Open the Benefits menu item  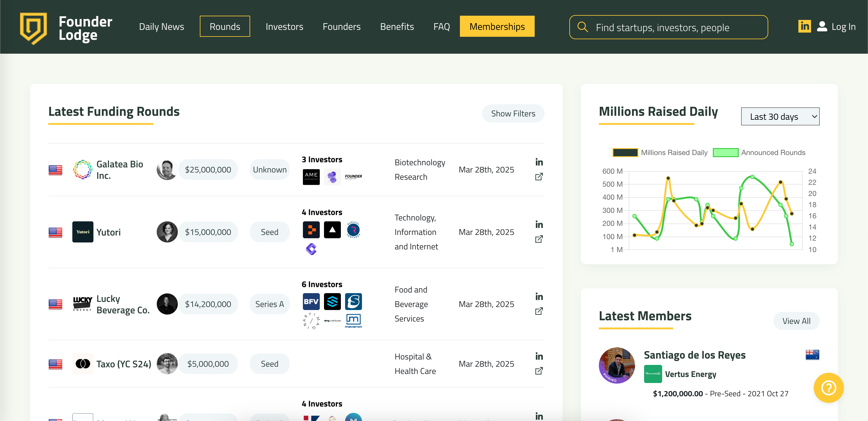(397, 26)
